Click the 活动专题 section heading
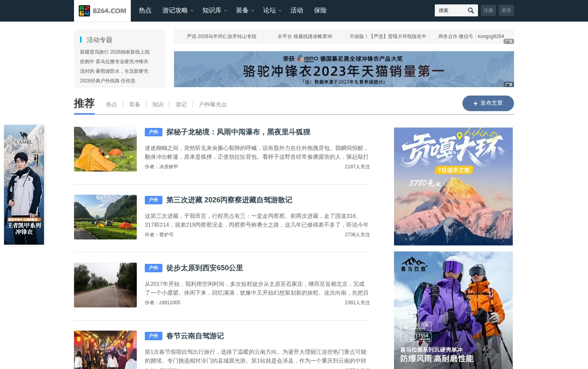 pos(99,40)
